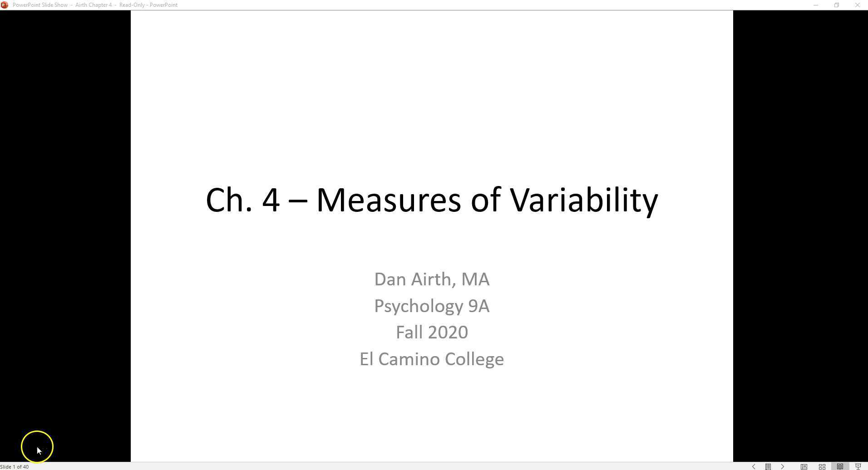Close the PowerPoint slide show window
Image resolution: width=868 pixels, height=470 pixels.
coord(858,5)
